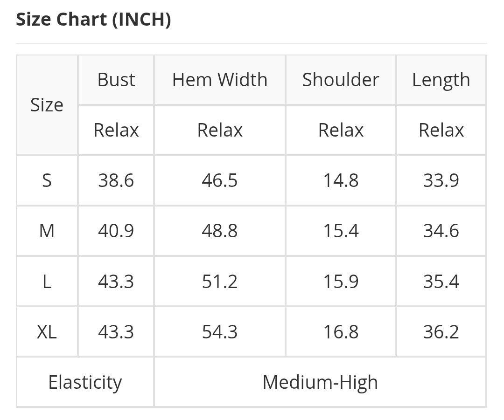
Task: Click the 36.2 length value
Action: [441, 332]
